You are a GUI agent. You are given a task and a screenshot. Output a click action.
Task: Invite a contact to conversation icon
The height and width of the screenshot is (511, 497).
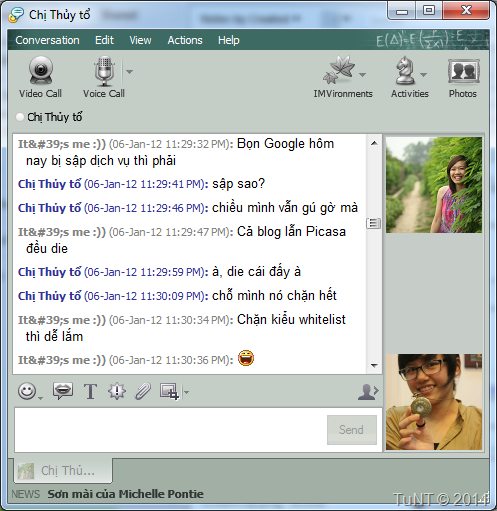(368, 392)
